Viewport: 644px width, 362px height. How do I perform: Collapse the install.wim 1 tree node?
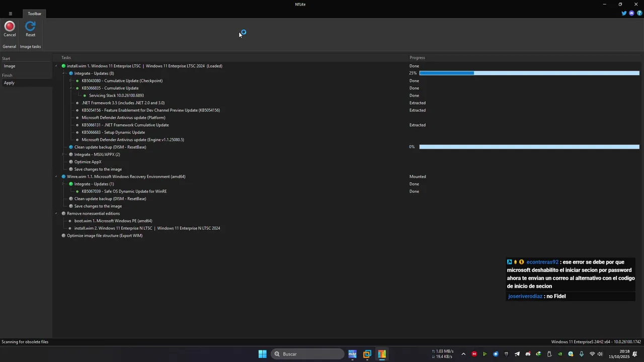pyautogui.click(x=56, y=66)
